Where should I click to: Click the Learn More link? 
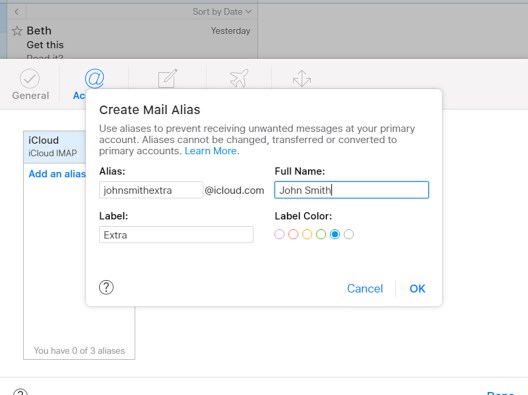(210, 151)
